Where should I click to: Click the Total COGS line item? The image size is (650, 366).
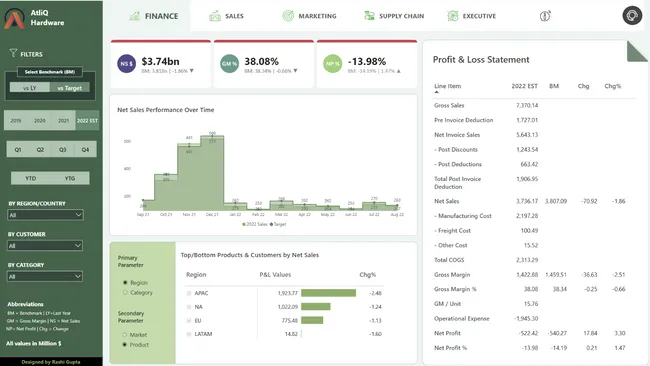pos(449,260)
